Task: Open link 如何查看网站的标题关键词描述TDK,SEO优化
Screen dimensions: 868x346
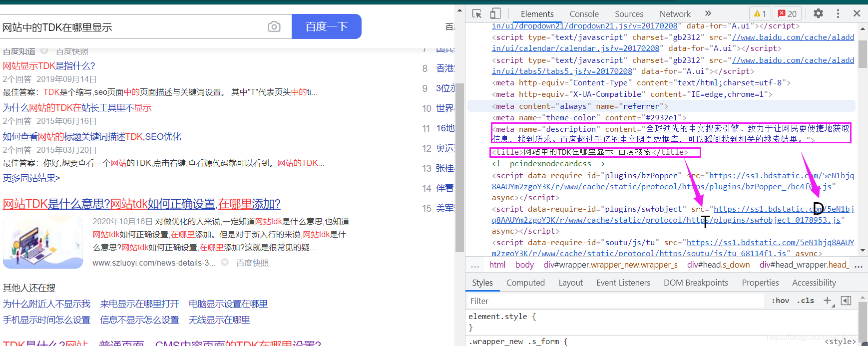Action: coord(92,137)
